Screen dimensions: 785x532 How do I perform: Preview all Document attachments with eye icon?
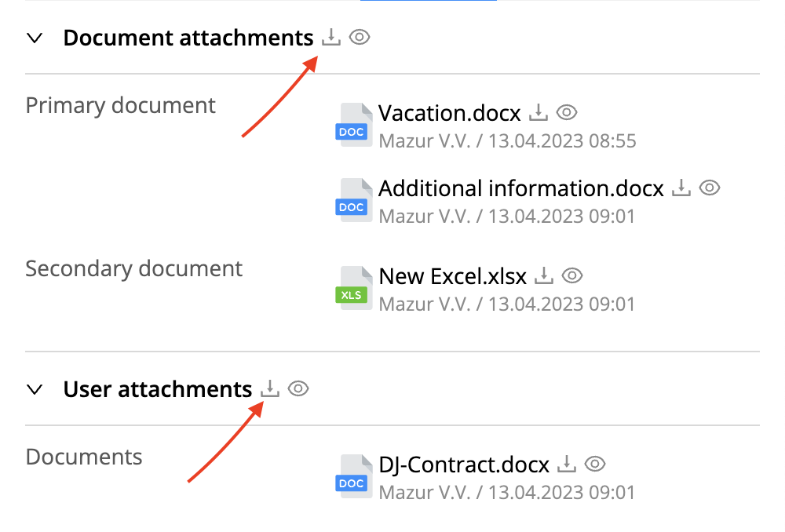pyautogui.click(x=360, y=37)
